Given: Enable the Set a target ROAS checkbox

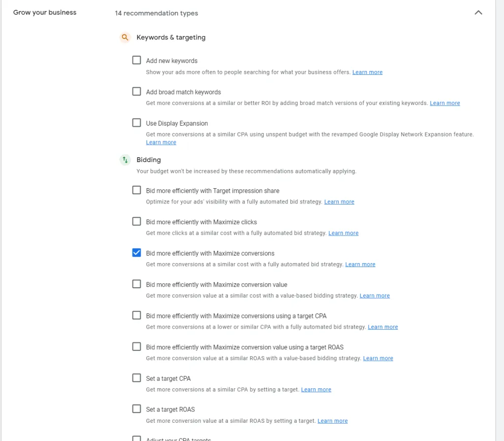Looking at the screenshot, I should pyautogui.click(x=136, y=409).
